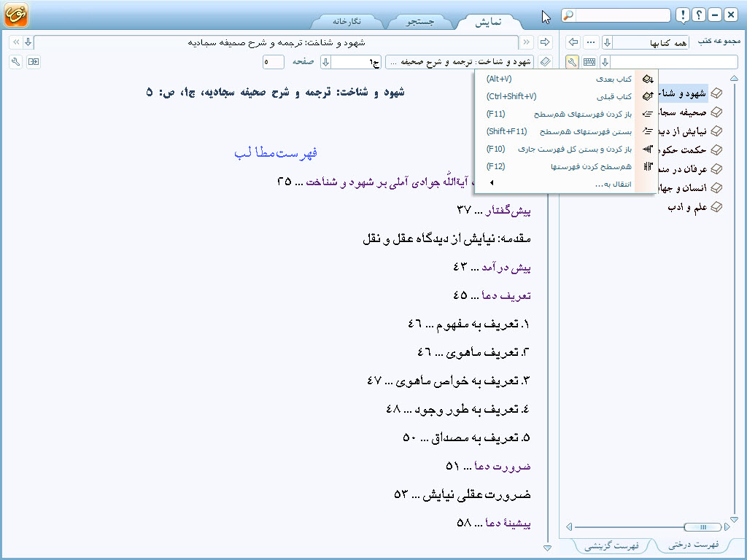Screen dimensions: 747x560
Task: Switch to the فهرست گزینشی tab
Action: [617, 545]
